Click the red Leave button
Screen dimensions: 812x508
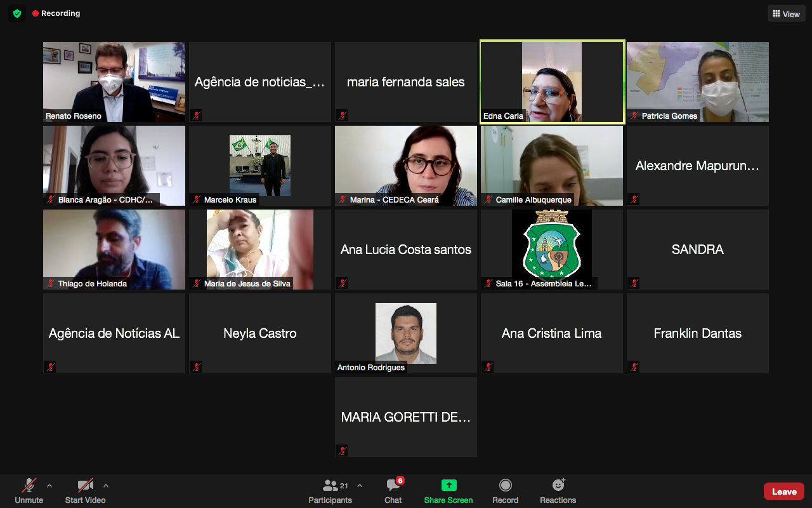[783, 491]
